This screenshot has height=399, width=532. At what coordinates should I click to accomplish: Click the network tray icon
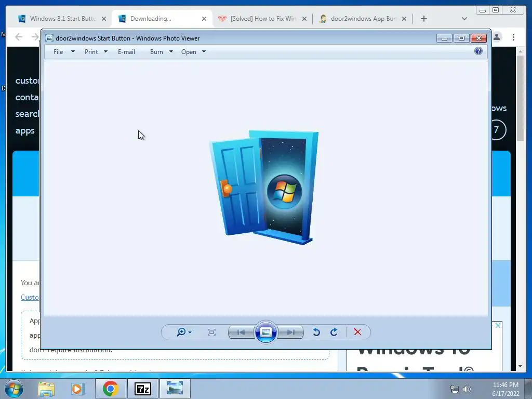(454, 389)
